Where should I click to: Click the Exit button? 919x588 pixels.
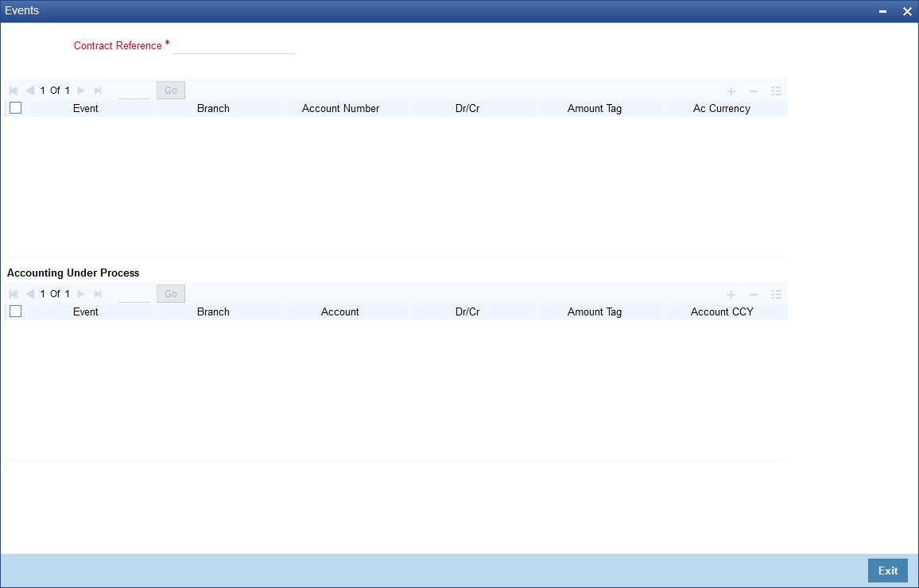click(x=887, y=571)
